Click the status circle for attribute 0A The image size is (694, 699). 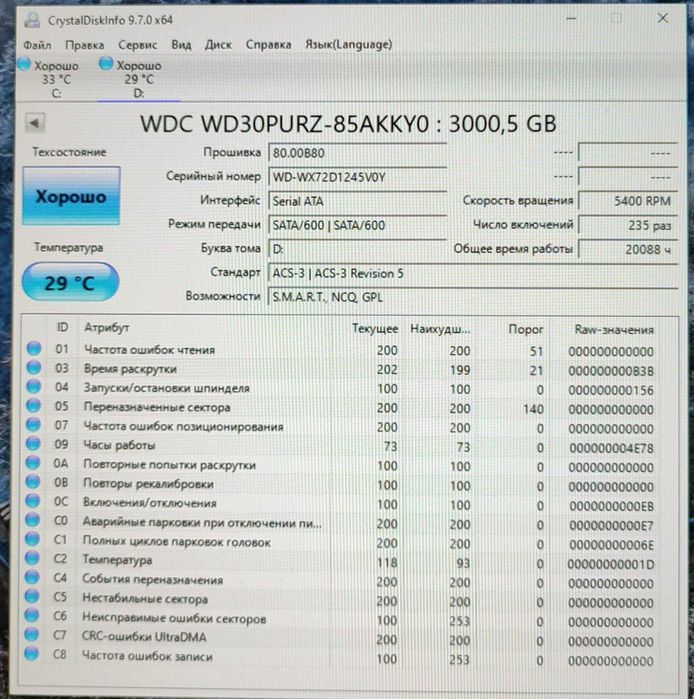click(x=33, y=463)
